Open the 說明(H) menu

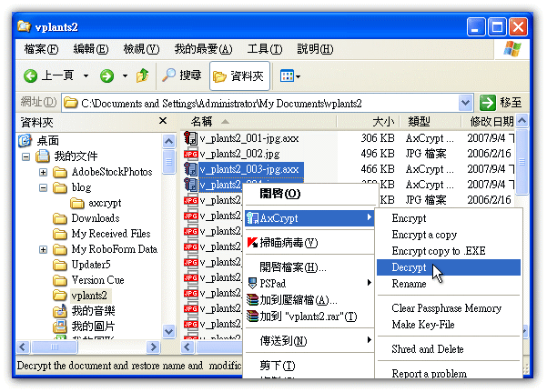click(315, 49)
